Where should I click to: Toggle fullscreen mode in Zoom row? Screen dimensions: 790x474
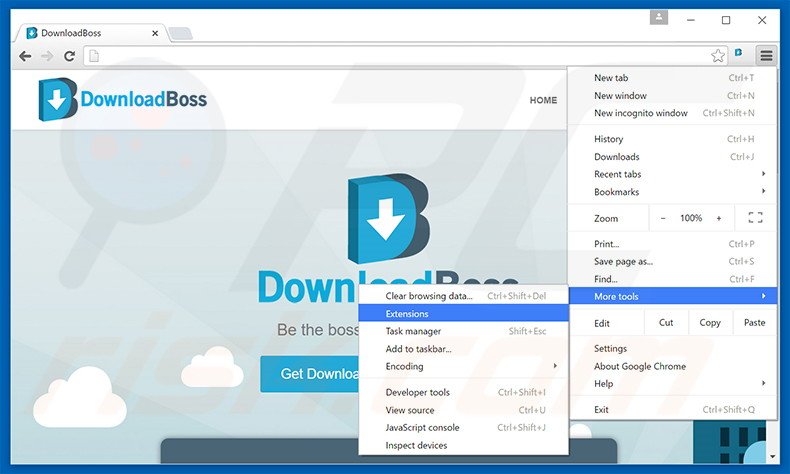click(x=755, y=218)
